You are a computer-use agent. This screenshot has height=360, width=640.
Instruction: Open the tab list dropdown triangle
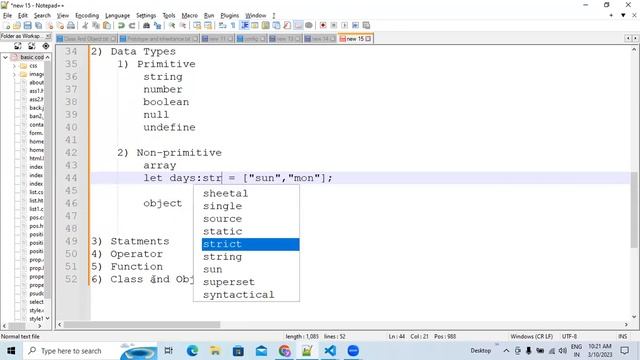click(623, 15)
